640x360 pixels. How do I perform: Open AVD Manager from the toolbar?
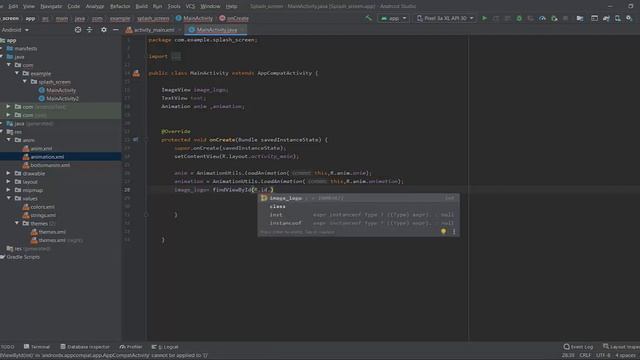[618, 18]
